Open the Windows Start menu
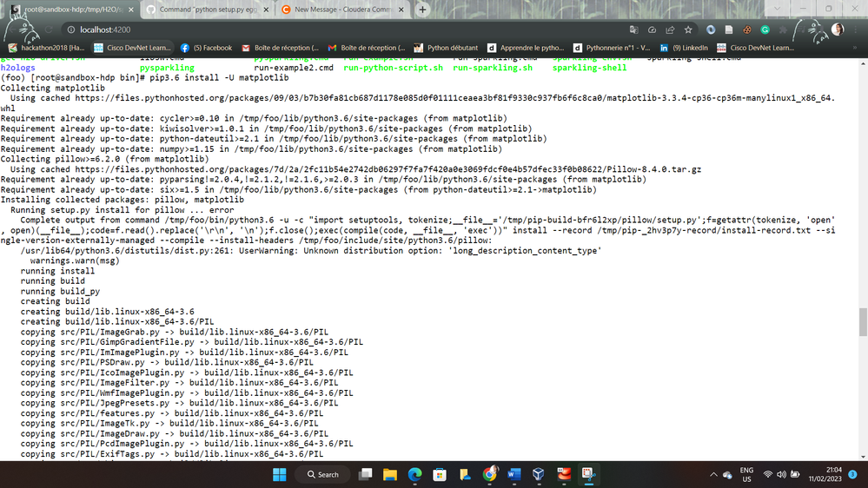The image size is (868, 488). [x=280, y=475]
